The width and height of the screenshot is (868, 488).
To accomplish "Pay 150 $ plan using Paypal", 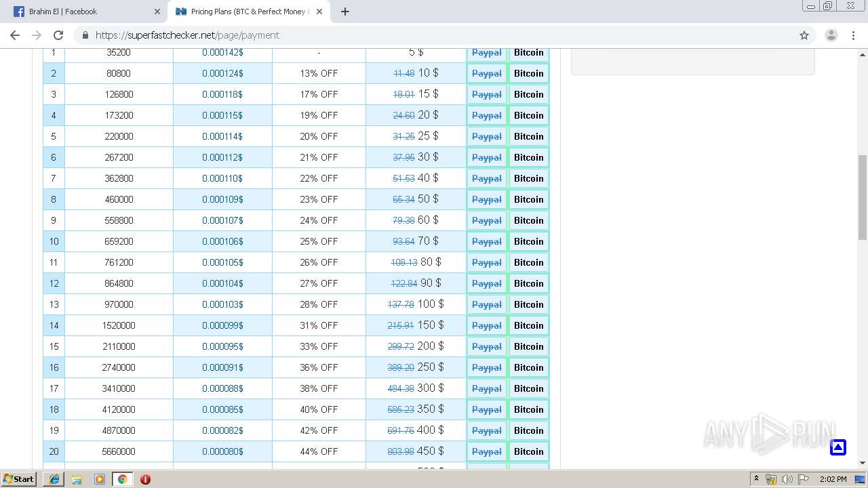I will (x=487, y=325).
